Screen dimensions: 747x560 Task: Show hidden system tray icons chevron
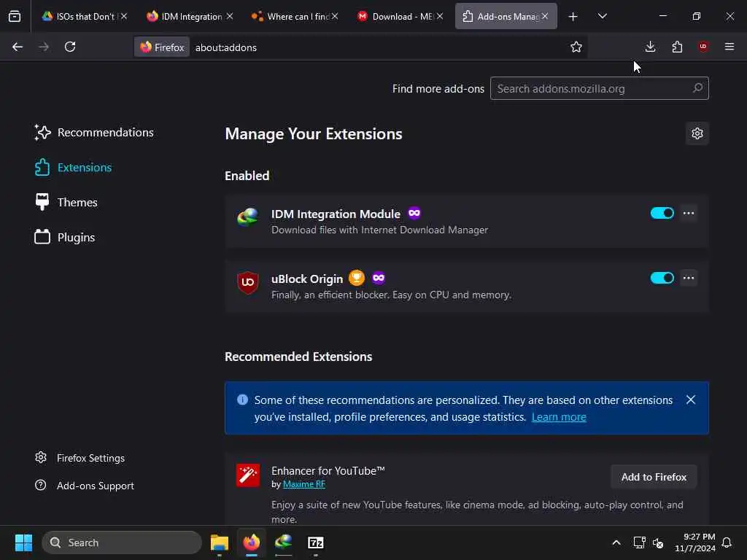pyautogui.click(x=616, y=542)
